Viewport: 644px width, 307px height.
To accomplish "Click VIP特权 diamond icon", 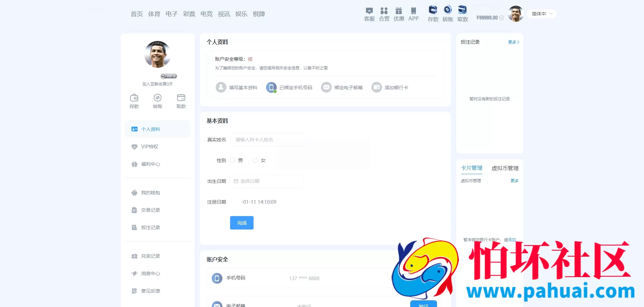I will (135, 147).
